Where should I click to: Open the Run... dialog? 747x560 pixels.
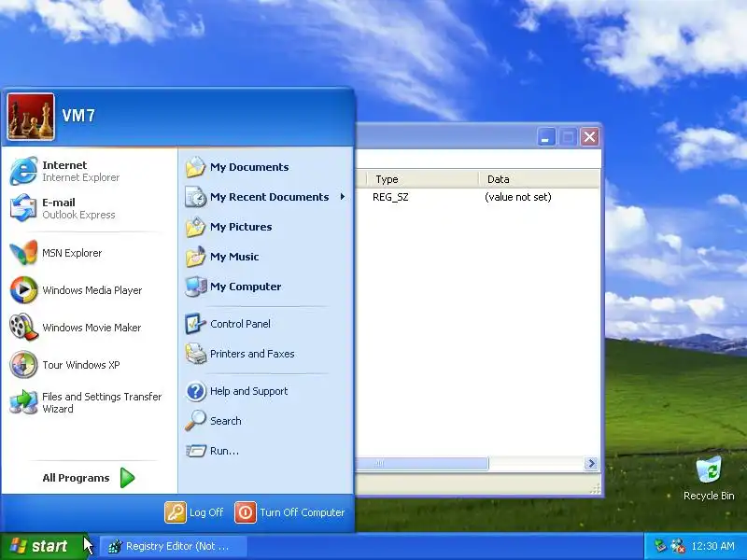(266, 451)
